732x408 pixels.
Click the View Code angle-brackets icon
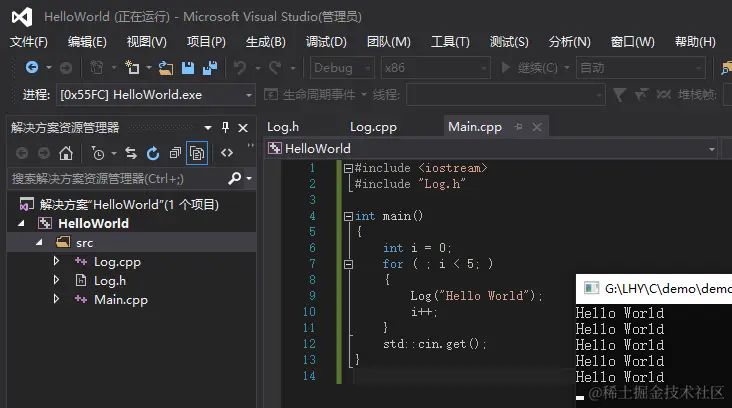(x=227, y=153)
